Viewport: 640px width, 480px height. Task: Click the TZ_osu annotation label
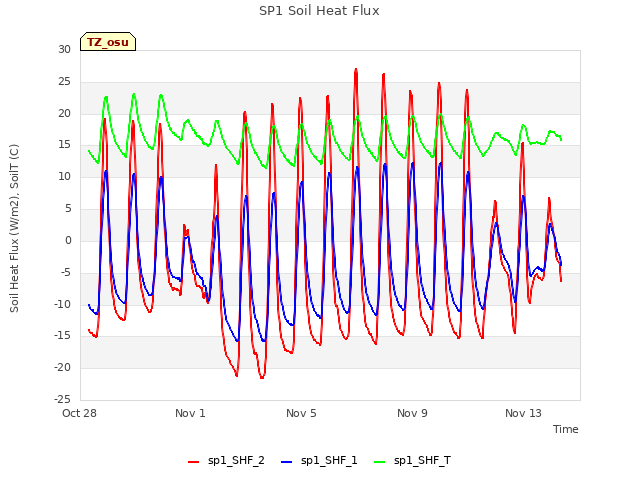[x=108, y=42]
